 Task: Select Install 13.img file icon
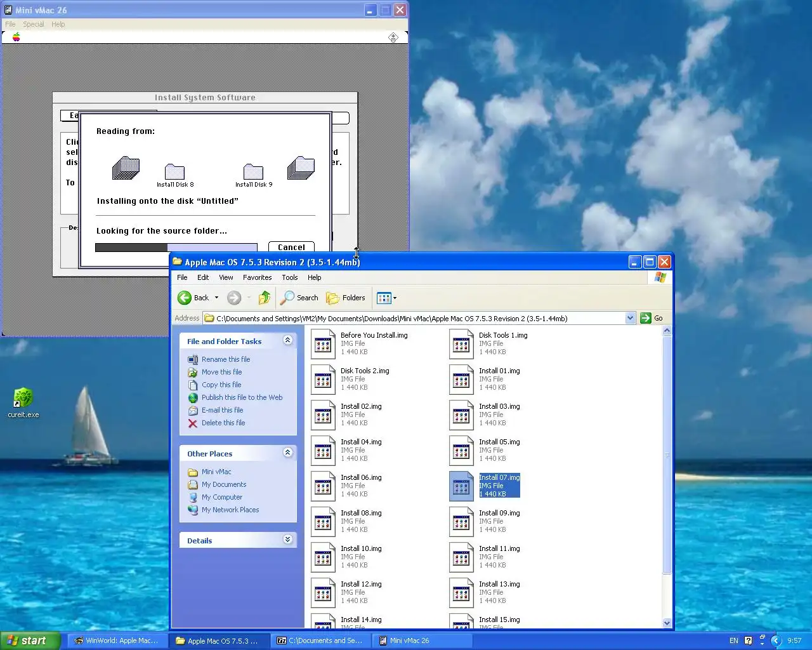(461, 592)
